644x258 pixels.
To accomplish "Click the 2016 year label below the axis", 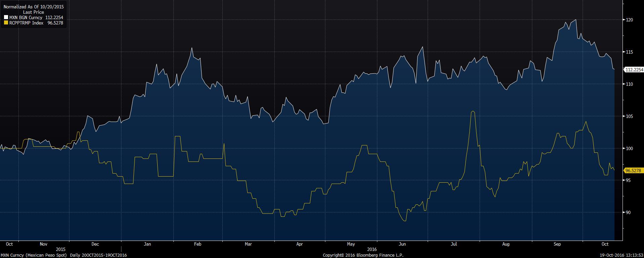I will click(372, 249).
